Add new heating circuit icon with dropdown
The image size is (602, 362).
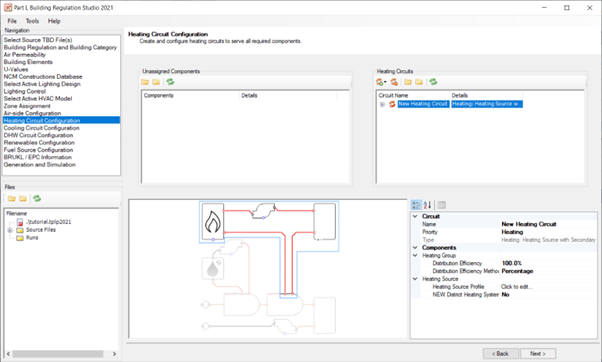[x=380, y=82]
